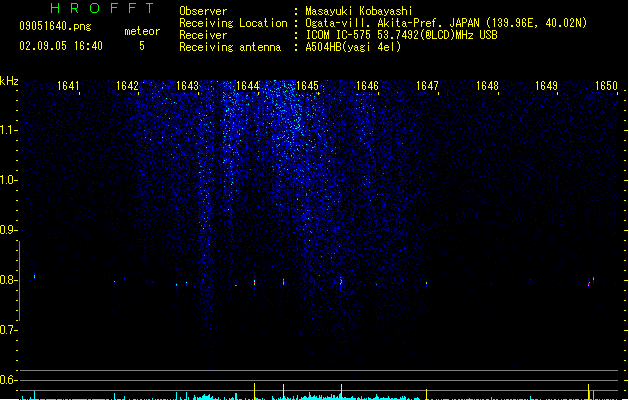Click the meteor echo just before 1644
The width and height of the screenshot is (629, 400).
254,282
